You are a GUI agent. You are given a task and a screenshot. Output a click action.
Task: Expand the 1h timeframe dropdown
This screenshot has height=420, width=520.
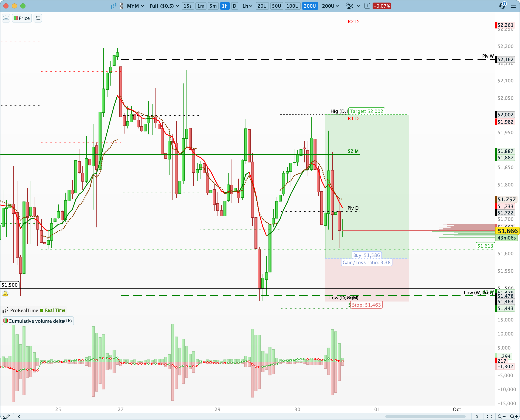click(x=247, y=6)
